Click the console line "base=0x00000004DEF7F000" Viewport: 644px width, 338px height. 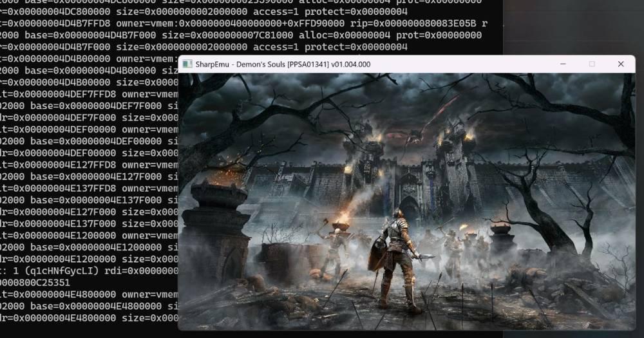click(89, 106)
